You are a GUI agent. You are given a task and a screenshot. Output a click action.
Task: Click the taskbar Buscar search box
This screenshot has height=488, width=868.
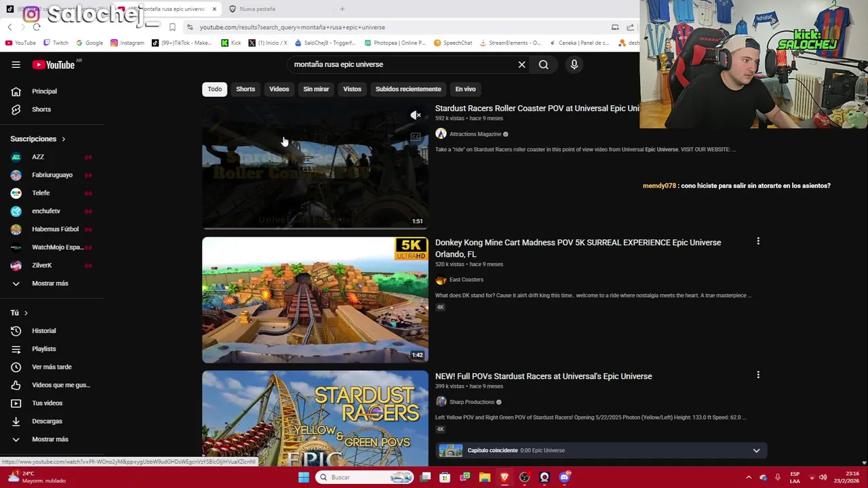click(366, 477)
